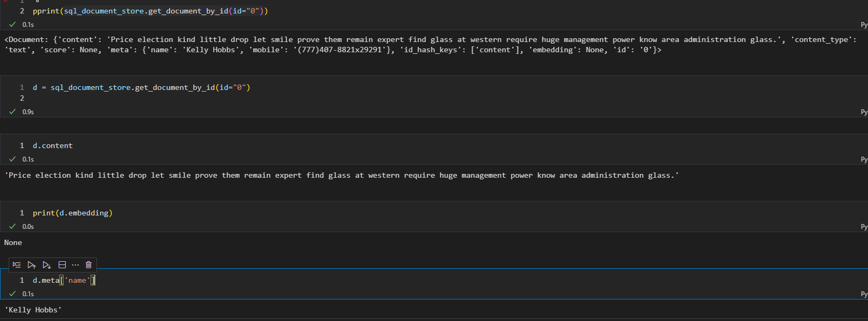
Task: Click Execute Cell and Below icon
Action: point(47,265)
